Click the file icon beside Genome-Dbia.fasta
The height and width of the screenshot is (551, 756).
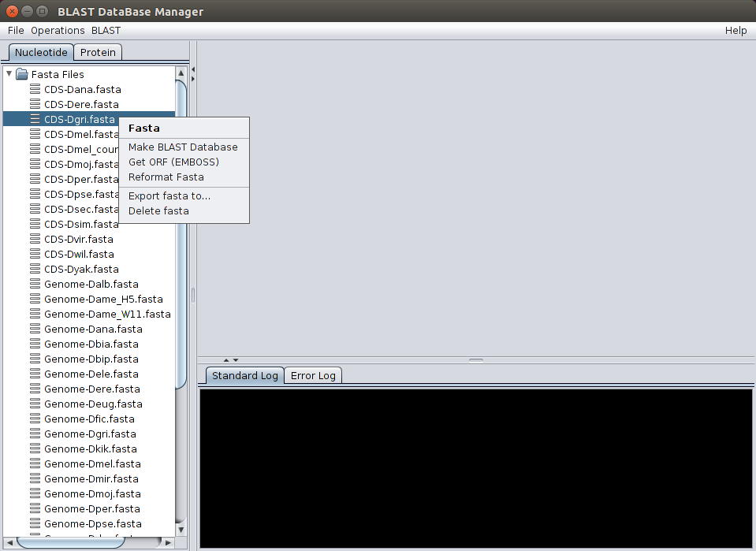click(x=35, y=344)
